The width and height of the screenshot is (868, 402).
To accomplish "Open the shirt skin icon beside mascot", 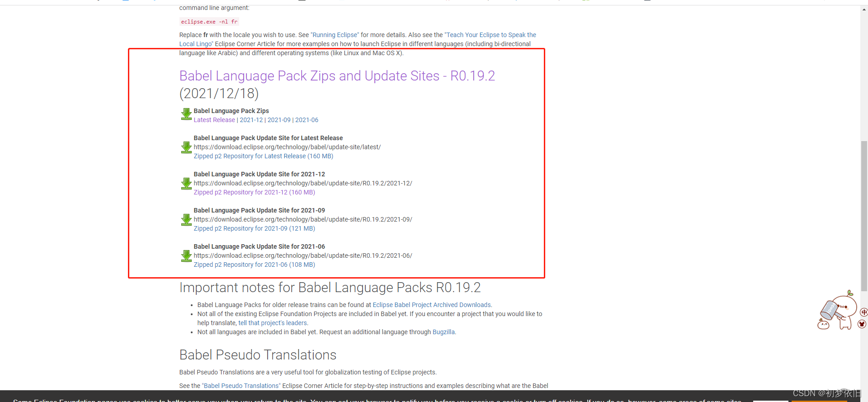I will point(862,324).
